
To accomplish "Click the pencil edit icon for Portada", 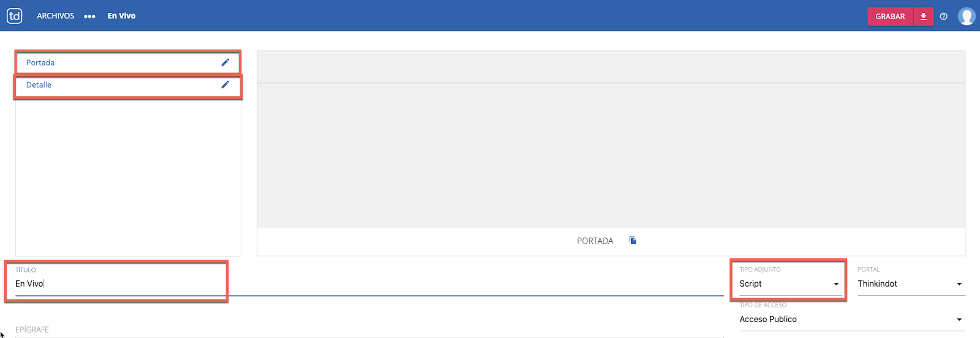I will [225, 62].
